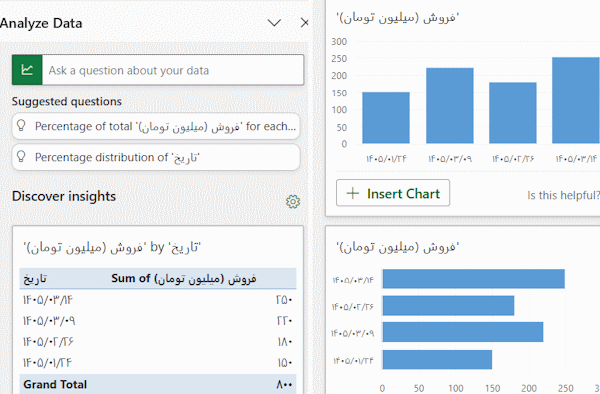The height and width of the screenshot is (394, 600).
Task: Click the column chart title فروش (میلیون تومان)
Action: coord(398,18)
